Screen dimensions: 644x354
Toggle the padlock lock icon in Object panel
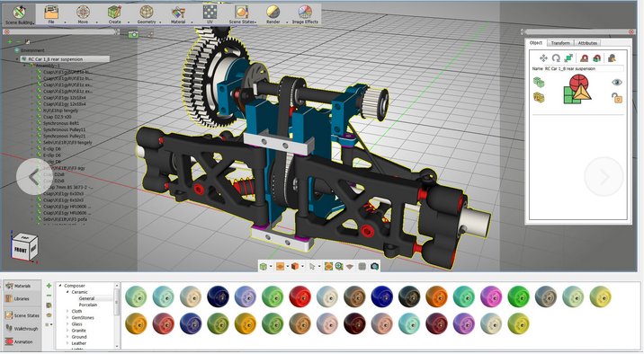(x=616, y=98)
